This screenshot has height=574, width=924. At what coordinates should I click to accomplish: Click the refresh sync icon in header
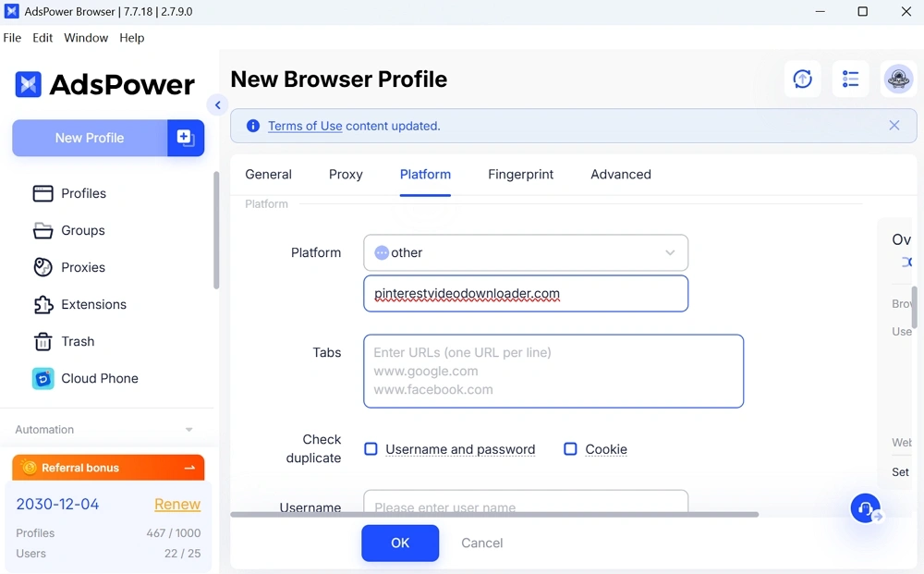point(802,79)
